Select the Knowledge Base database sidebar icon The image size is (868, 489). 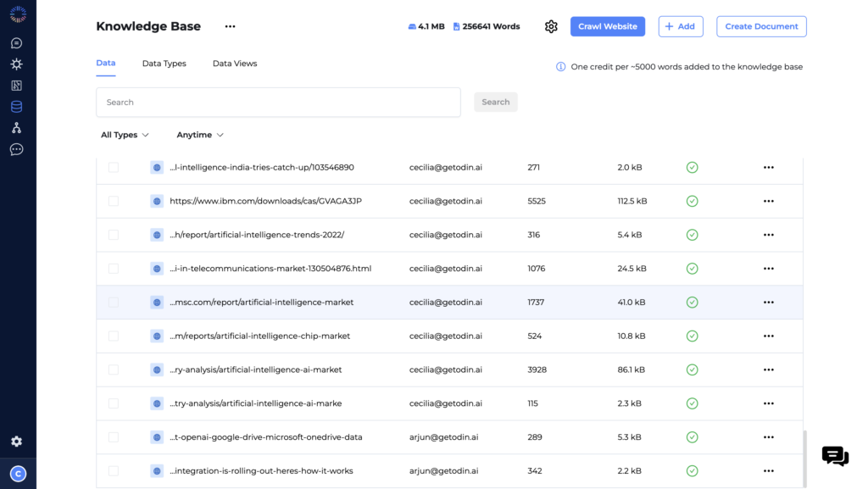tap(17, 107)
